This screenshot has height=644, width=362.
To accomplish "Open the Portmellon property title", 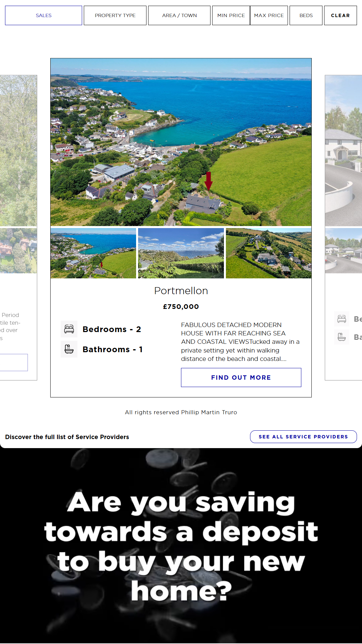I will [181, 291].
